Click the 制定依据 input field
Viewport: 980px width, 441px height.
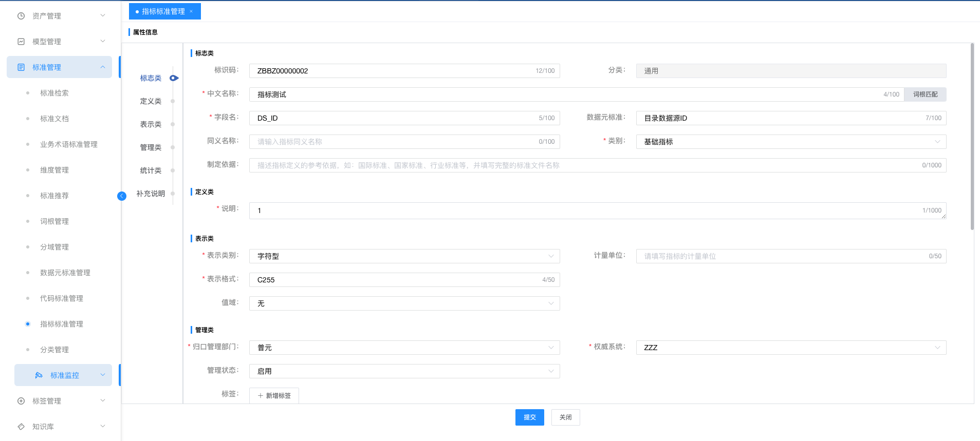(x=598, y=165)
